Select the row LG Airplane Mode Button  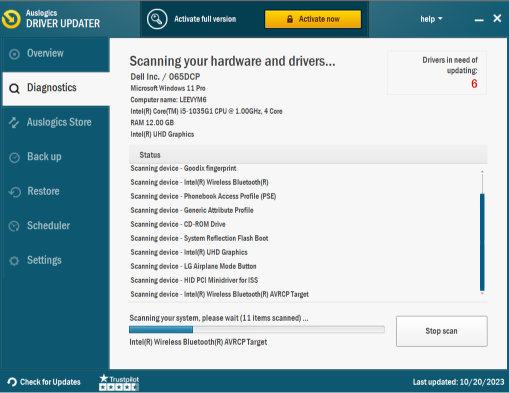pyautogui.click(x=193, y=266)
